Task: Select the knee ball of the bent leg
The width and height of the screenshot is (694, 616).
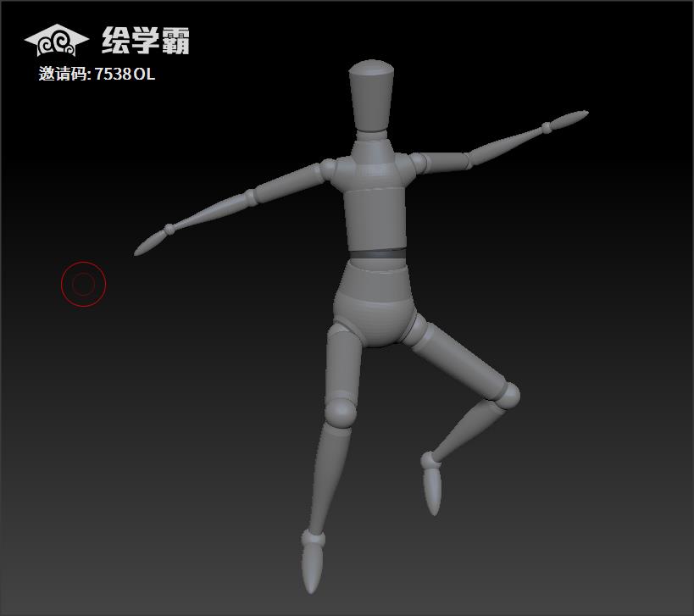Action: point(508,395)
